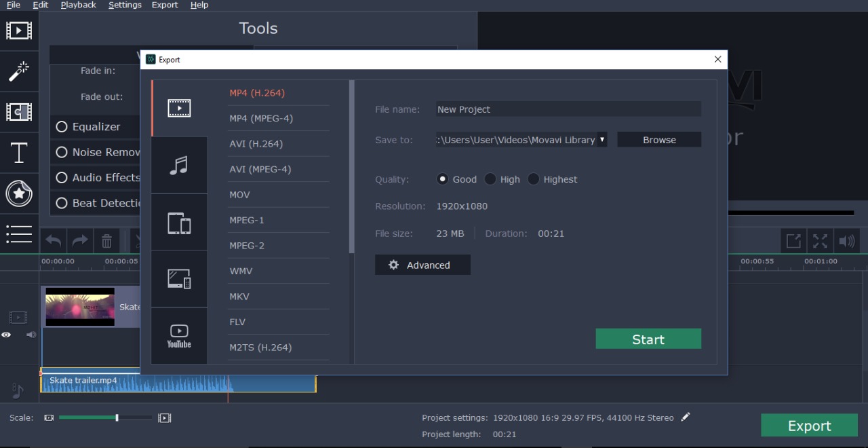This screenshot has height=448, width=868.
Task: Select the MKV output format
Action: [240, 296]
